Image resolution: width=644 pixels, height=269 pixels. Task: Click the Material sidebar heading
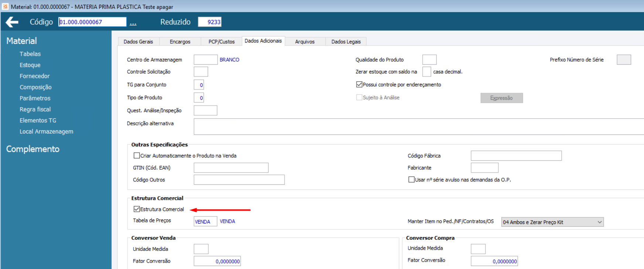(x=21, y=41)
